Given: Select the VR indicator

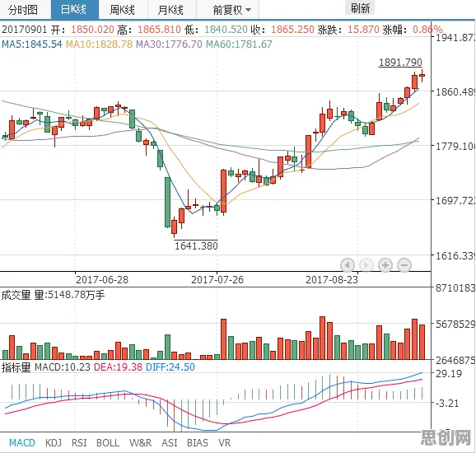Looking at the screenshot, I should [x=224, y=442].
